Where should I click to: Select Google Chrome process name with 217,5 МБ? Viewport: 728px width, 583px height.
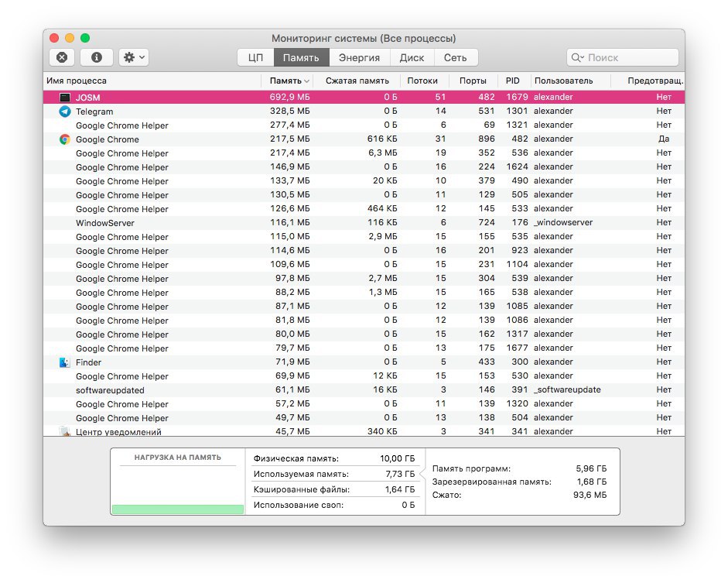pos(108,139)
